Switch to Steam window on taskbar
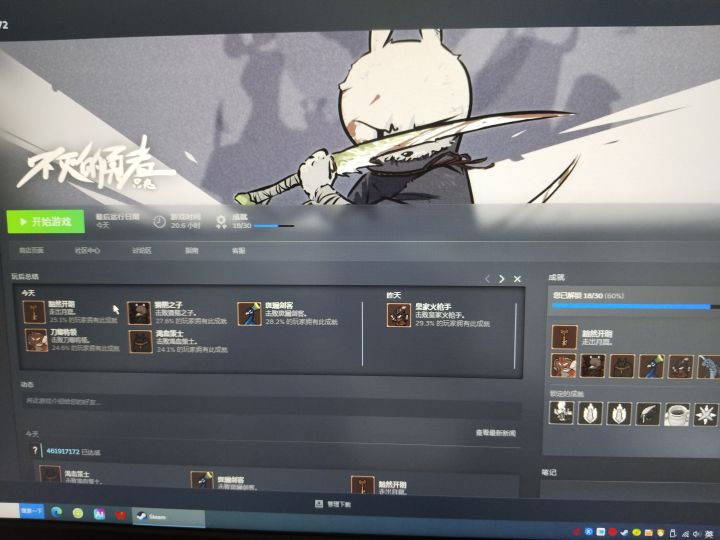Image resolution: width=720 pixels, height=540 pixels. click(x=168, y=517)
